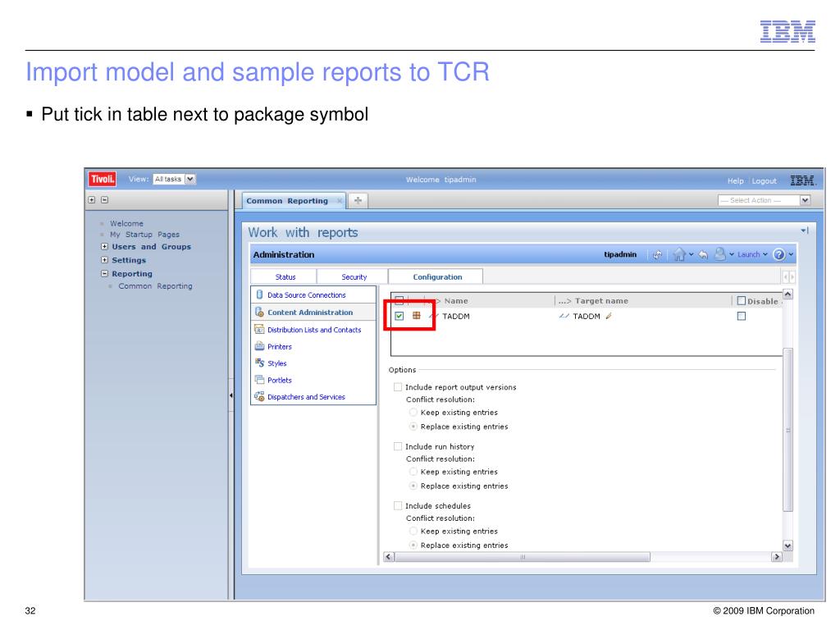Toggle the Disable header checkbox
The image size is (840, 630).
(x=742, y=300)
